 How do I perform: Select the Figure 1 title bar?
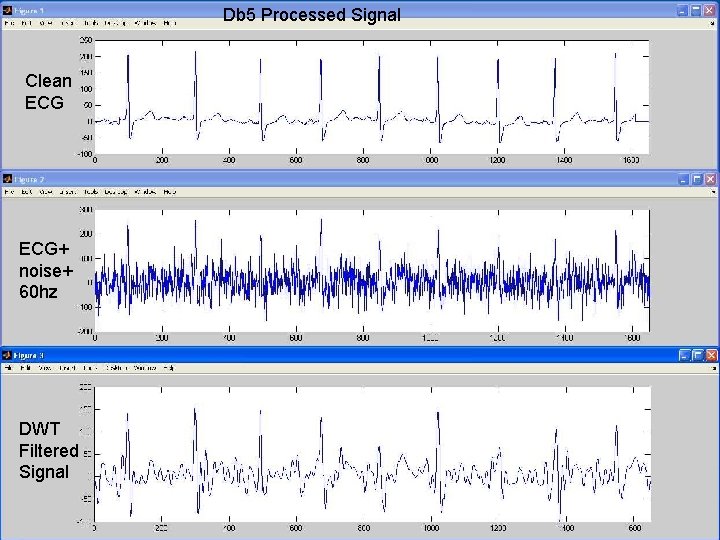click(360, 10)
